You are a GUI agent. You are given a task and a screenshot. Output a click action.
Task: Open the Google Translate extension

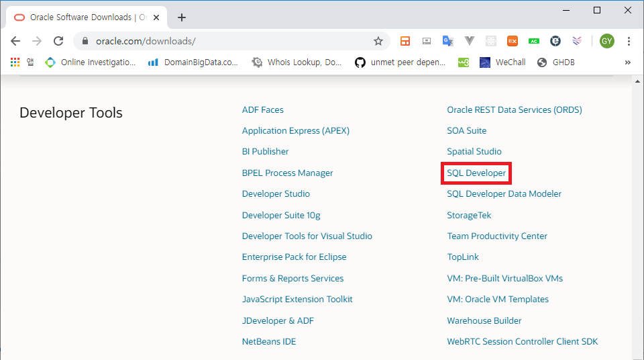pyautogui.click(x=447, y=41)
